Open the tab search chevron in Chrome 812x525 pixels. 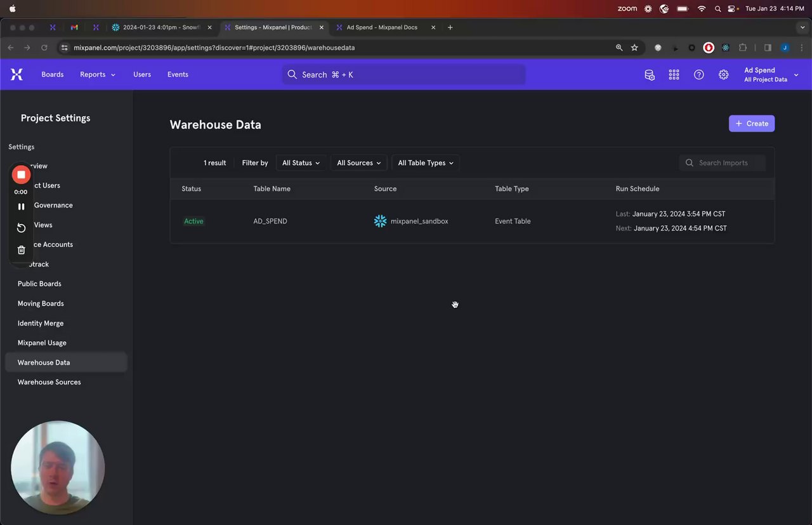[x=802, y=27]
